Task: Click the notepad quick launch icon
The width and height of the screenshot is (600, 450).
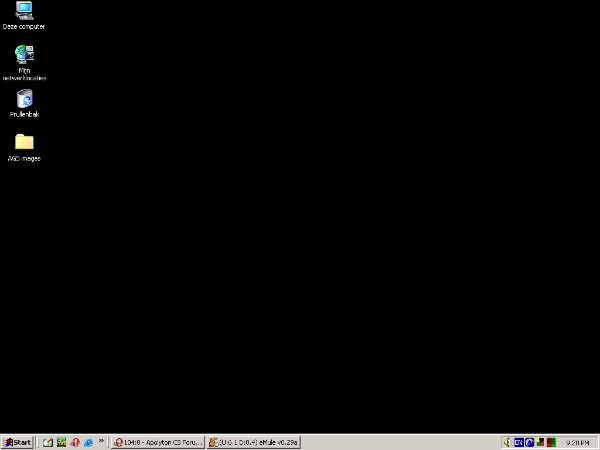Action: [48, 442]
